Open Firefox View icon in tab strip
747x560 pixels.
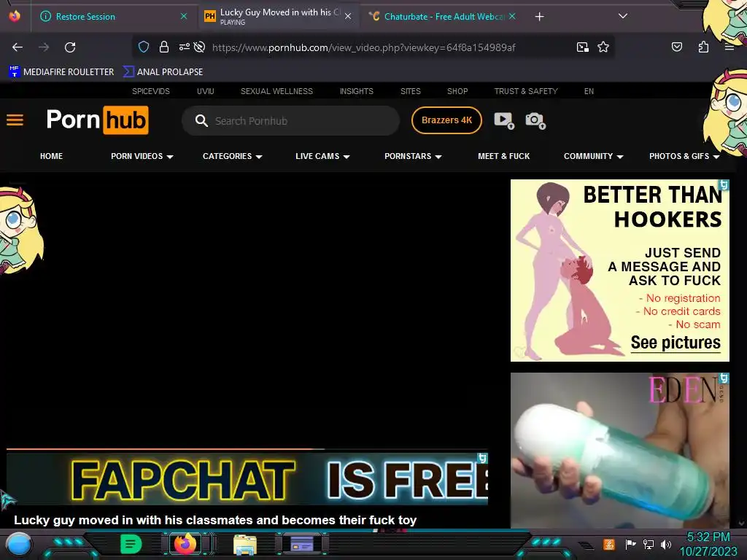pyautogui.click(x=15, y=16)
